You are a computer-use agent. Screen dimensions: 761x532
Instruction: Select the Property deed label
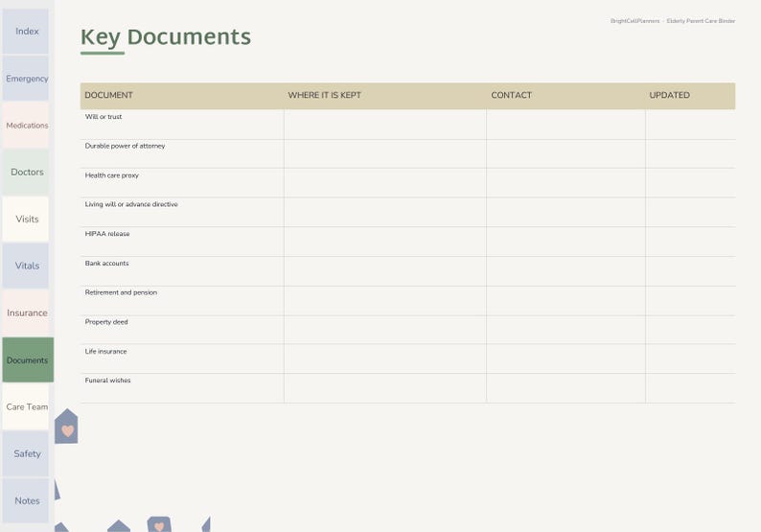pyautogui.click(x=106, y=322)
